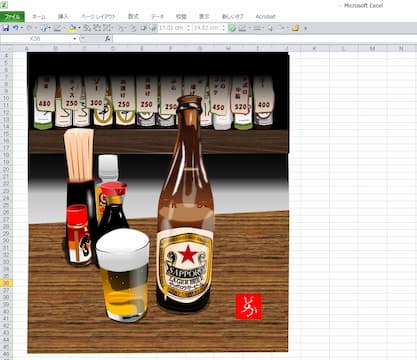Image resolution: width=417 pixels, height=360 pixels.
Task: Open the 新しいタブ custom tab
Action: click(x=233, y=17)
